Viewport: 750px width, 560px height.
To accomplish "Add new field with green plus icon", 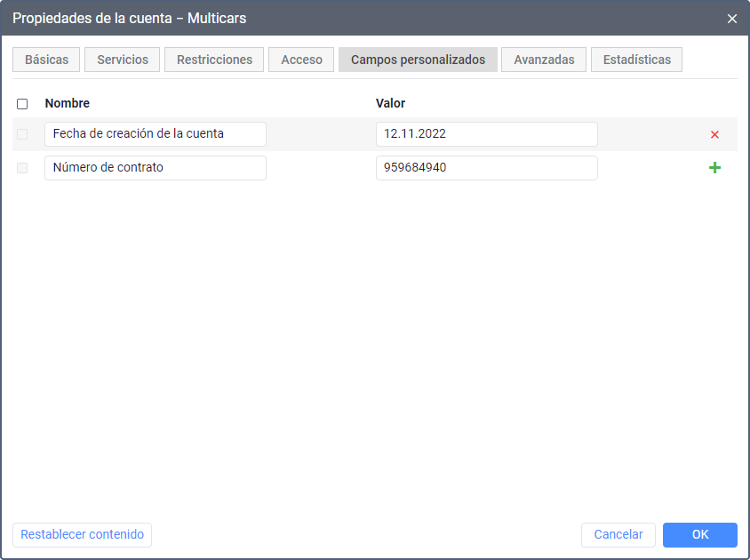I will tap(714, 167).
